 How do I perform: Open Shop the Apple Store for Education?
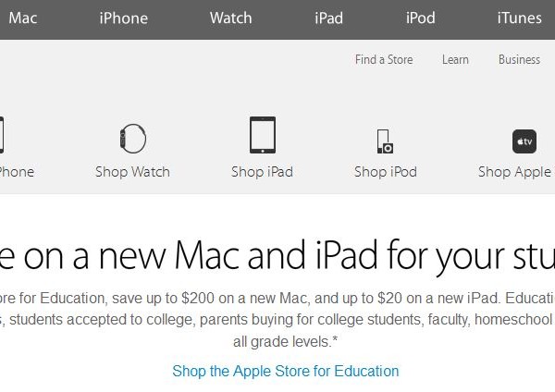click(286, 371)
